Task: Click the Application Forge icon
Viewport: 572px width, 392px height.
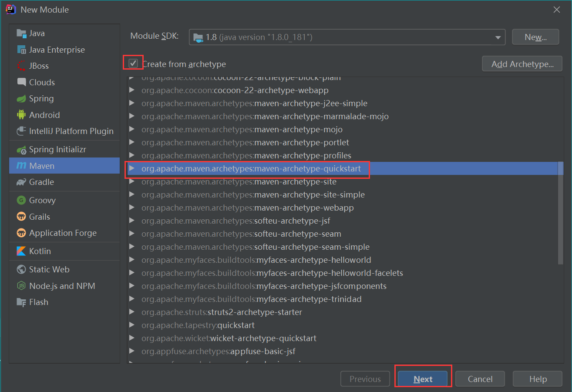Action: pos(21,233)
